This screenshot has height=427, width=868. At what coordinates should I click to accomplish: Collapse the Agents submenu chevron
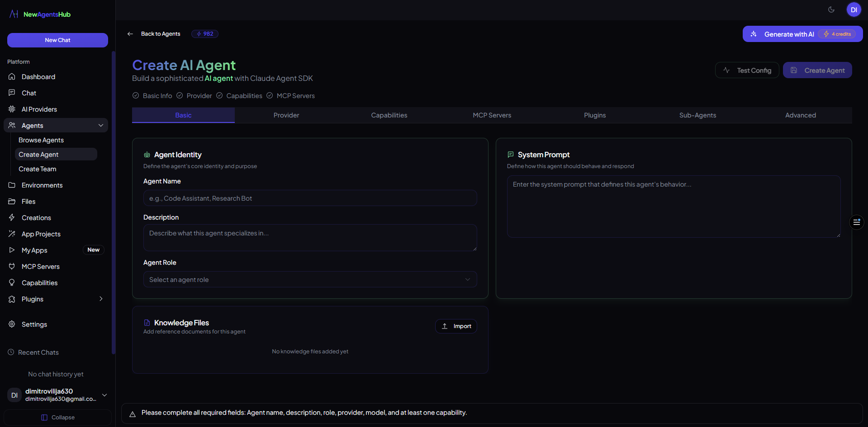coord(101,126)
